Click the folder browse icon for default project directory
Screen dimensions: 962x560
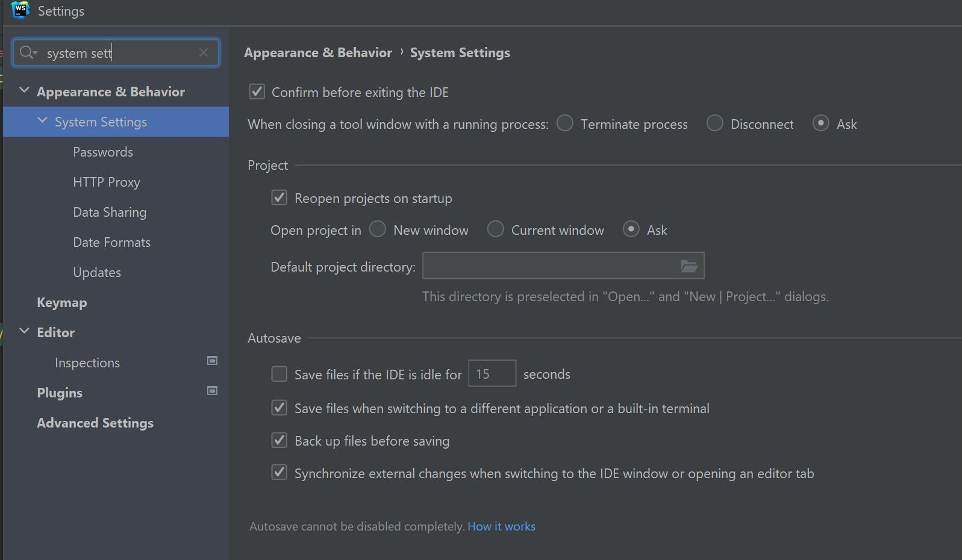(689, 266)
